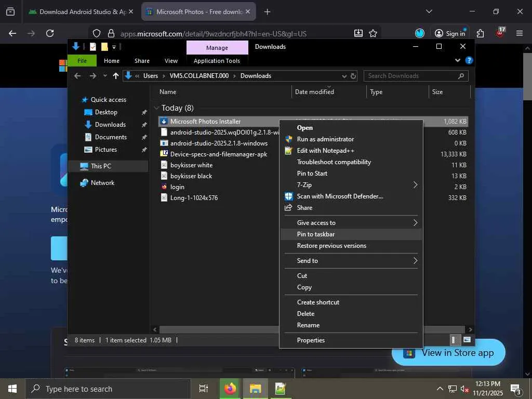This screenshot has width=532, height=399.
Task: Switch to large icons view button
Action: (467, 340)
